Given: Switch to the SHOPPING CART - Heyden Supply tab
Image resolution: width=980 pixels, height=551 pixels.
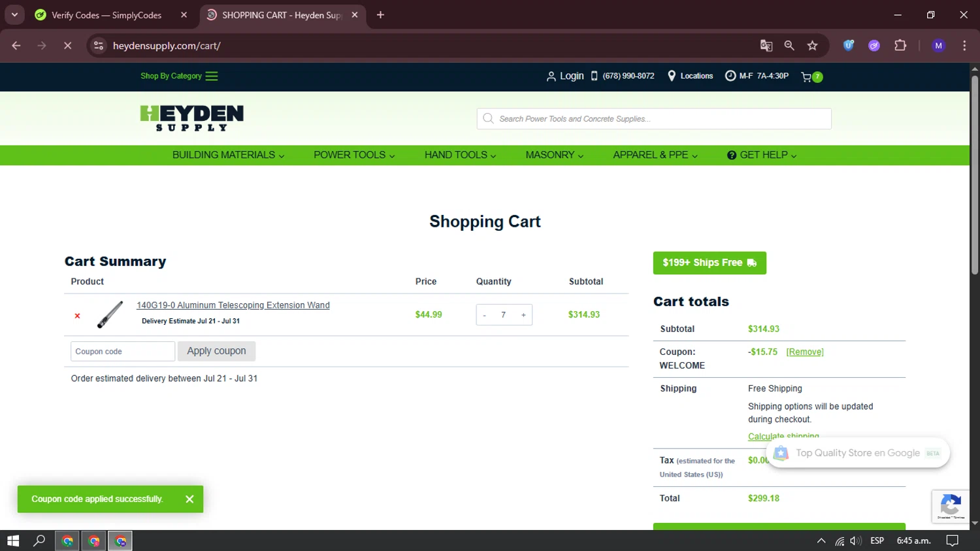Looking at the screenshot, I should [x=282, y=15].
